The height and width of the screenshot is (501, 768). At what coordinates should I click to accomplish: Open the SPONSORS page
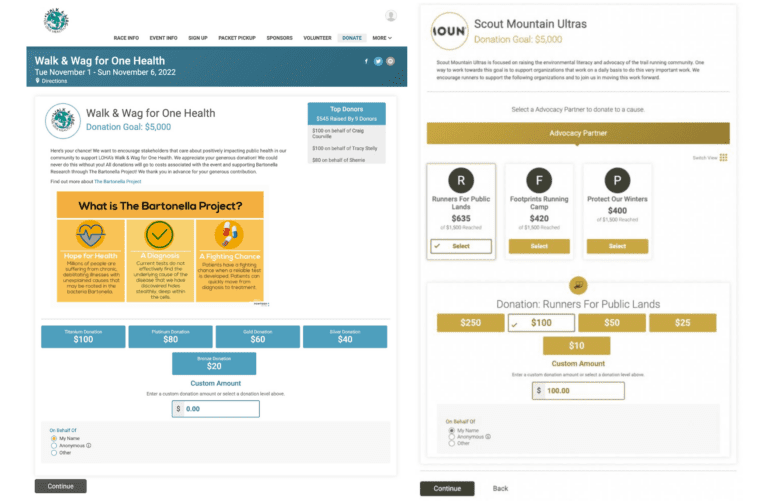pyautogui.click(x=279, y=38)
